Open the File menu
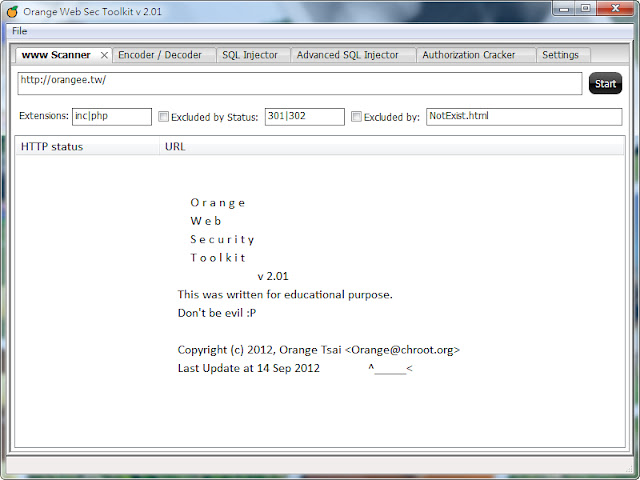Screen dimensions: 640x480 [20, 31]
